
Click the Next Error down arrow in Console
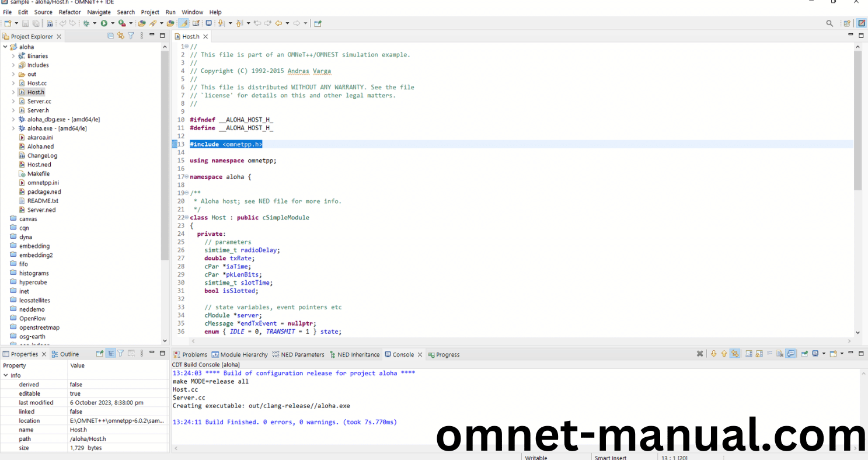pyautogui.click(x=713, y=354)
